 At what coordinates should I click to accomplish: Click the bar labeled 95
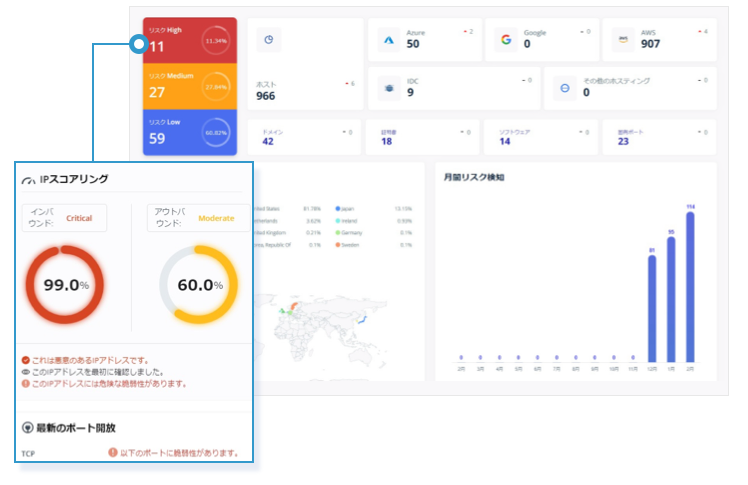[x=671, y=299]
